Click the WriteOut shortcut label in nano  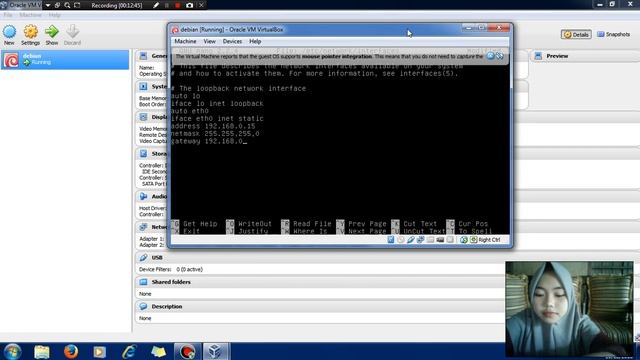(x=255, y=224)
